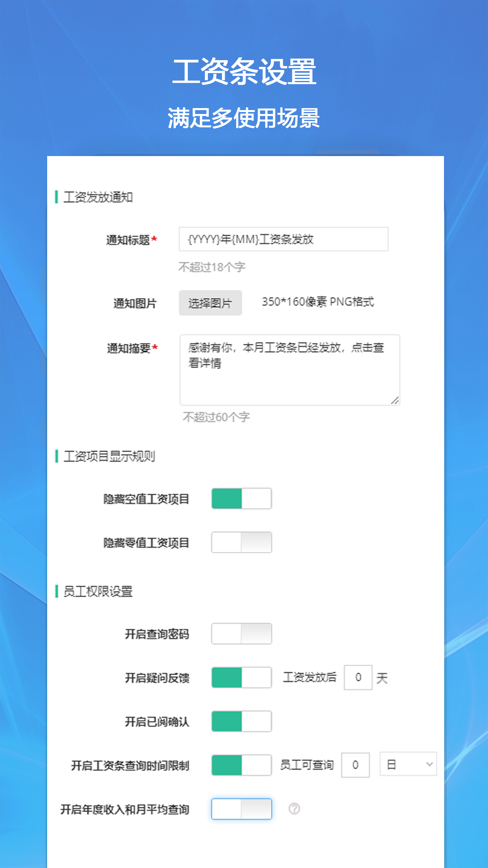The image size is (488, 868).
Task: Click inside the 通知摘要 text area
Action: [x=290, y=370]
